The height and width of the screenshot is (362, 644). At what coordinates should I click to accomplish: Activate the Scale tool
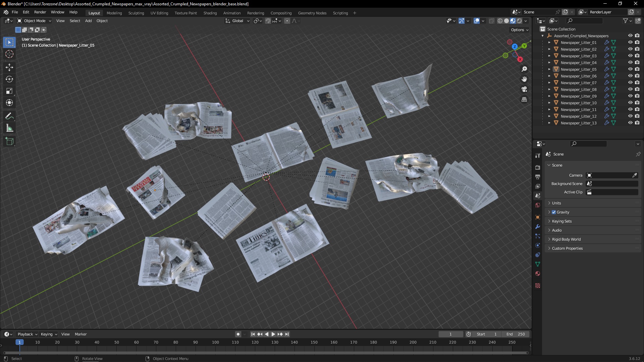click(9, 91)
